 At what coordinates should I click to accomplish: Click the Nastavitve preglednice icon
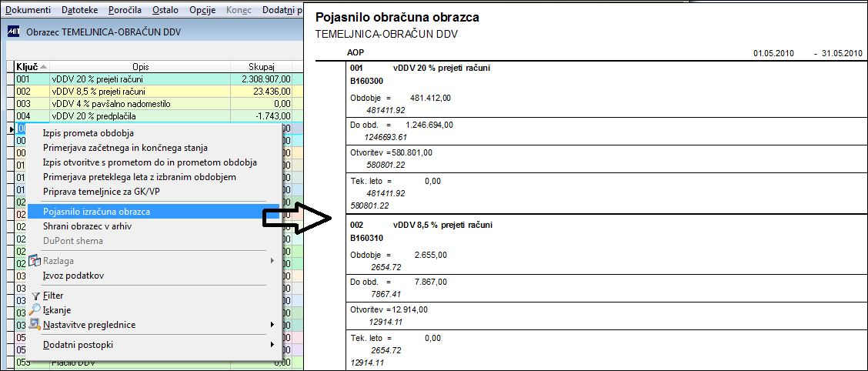point(35,325)
